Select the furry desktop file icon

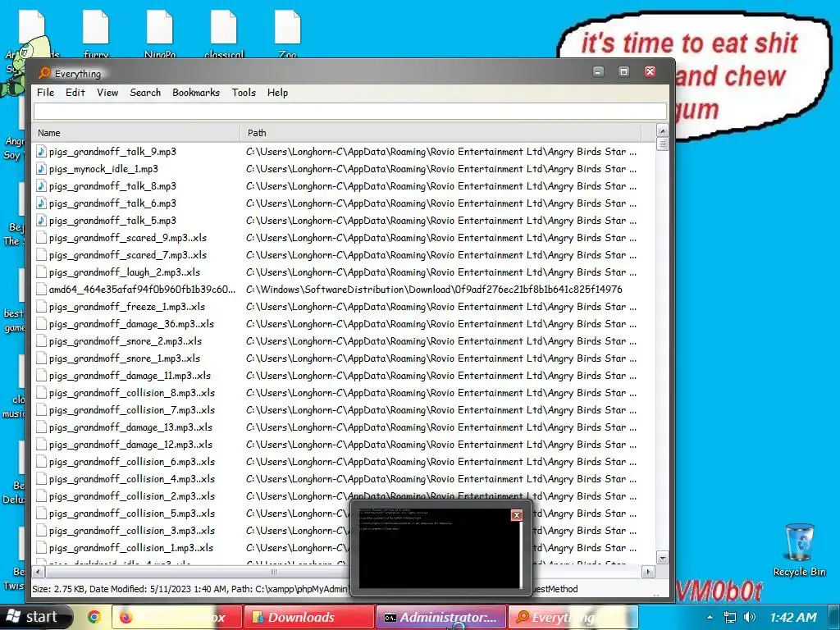[96, 34]
